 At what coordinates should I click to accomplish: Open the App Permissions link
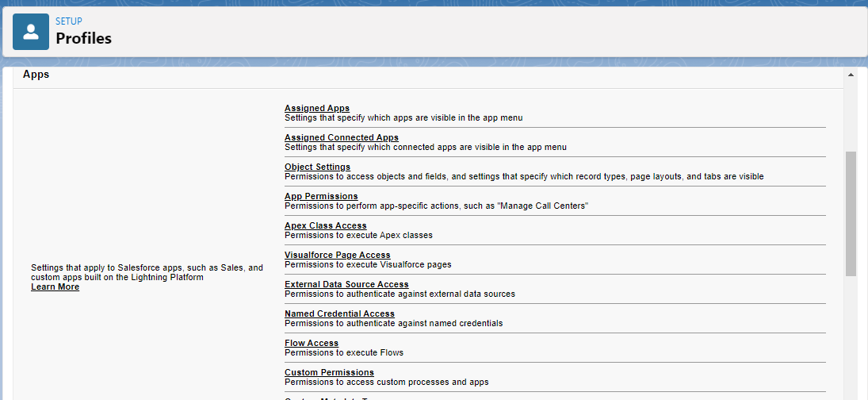click(x=321, y=196)
